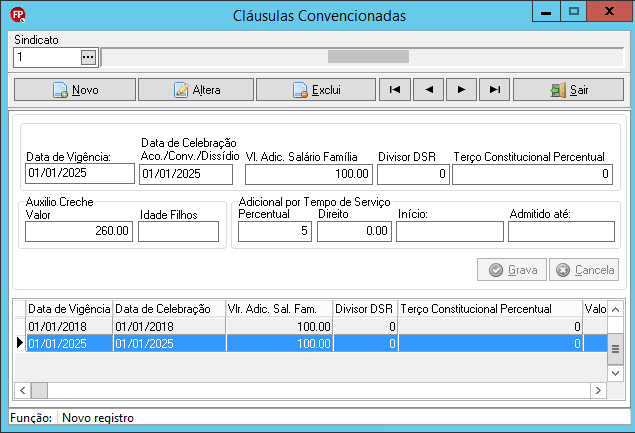Screen dimensions: 635x433
Task: Click the Percentual field showing 5
Action: (275, 231)
